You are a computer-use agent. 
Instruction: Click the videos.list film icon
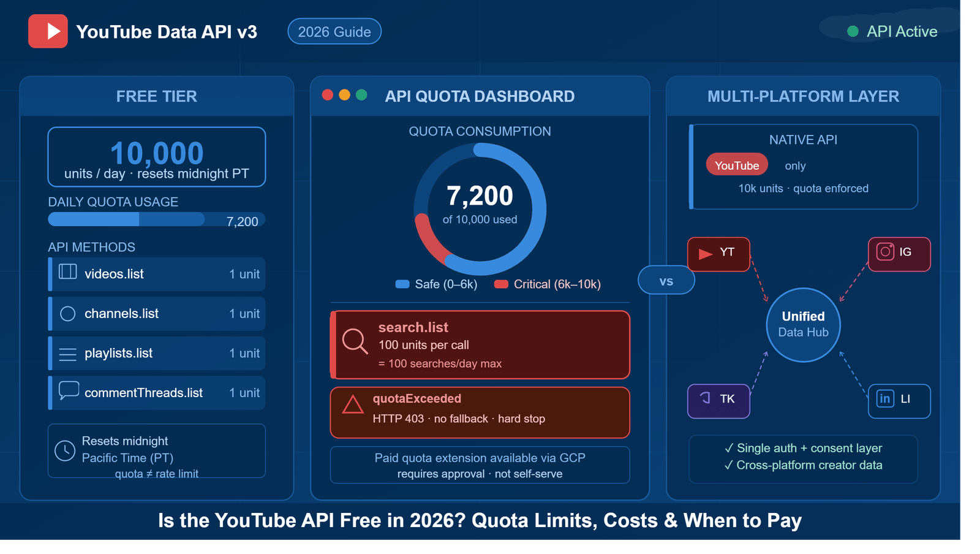coord(67,271)
